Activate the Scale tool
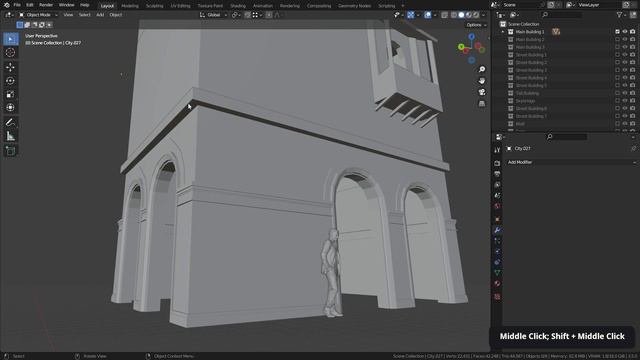This screenshot has width=640, height=360. coord(11,94)
